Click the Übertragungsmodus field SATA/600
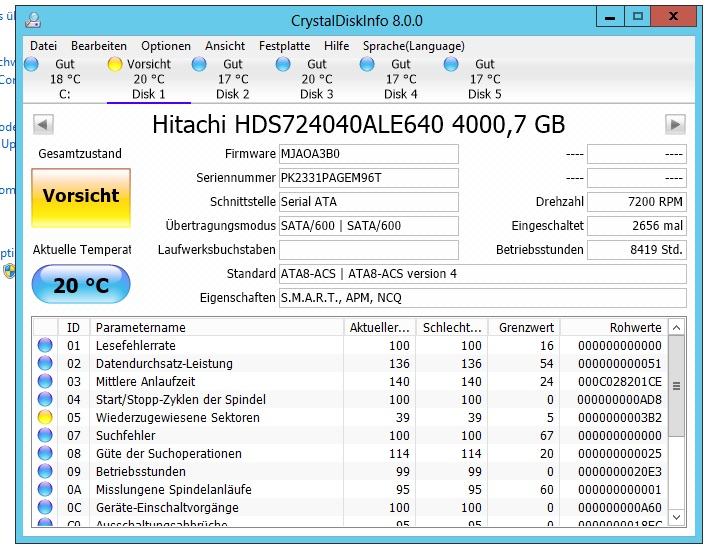Viewport: 709px width, 559px height. point(369,226)
